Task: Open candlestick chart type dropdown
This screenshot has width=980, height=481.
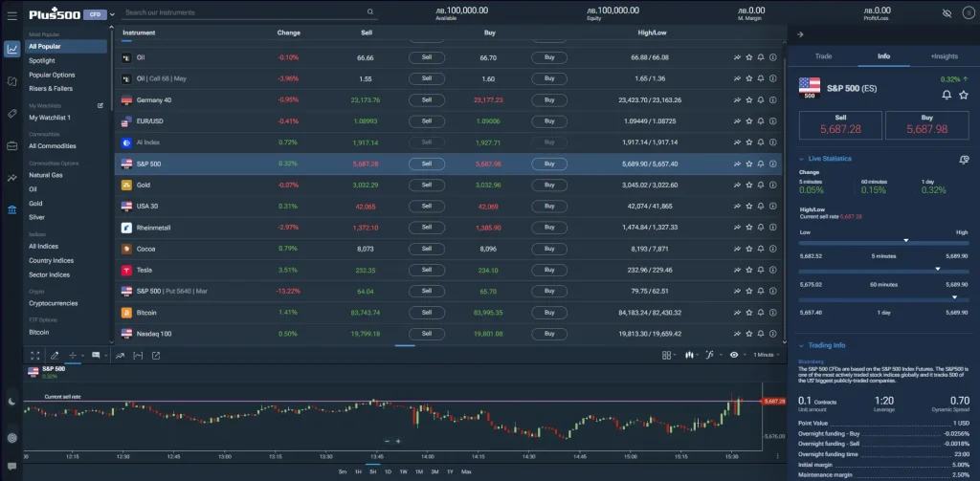Action: click(x=691, y=355)
